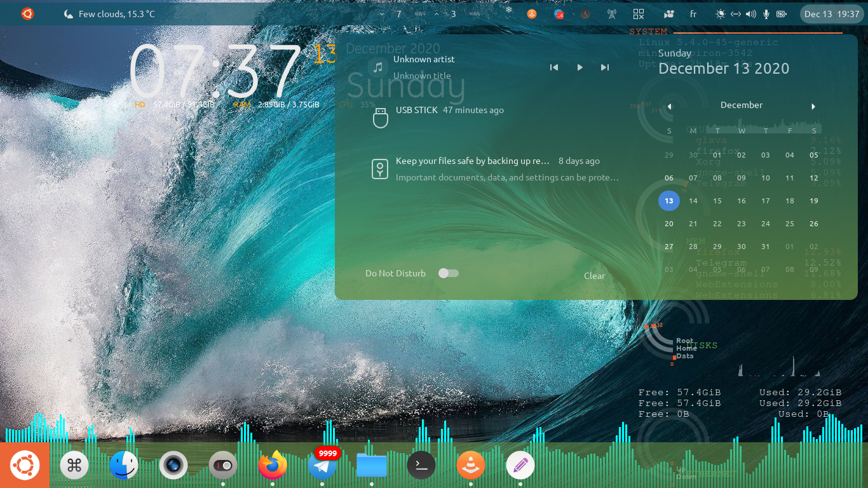868x488 pixels.
Task: Click the snowflake icon in top bar
Action: (x=508, y=10)
